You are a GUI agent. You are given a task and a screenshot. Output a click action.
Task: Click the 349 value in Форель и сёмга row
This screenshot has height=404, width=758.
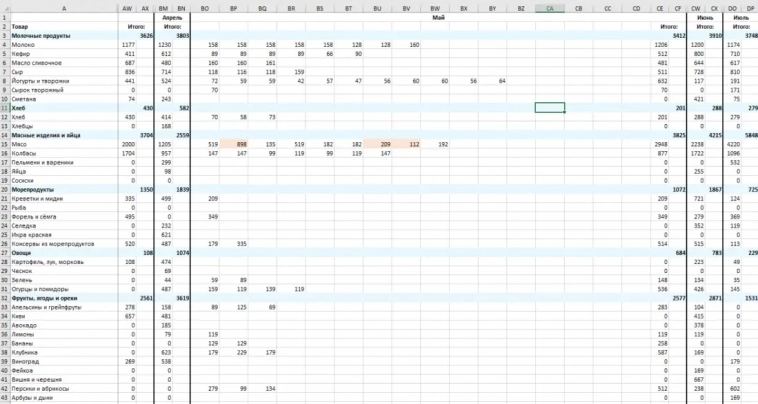[205, 216]
